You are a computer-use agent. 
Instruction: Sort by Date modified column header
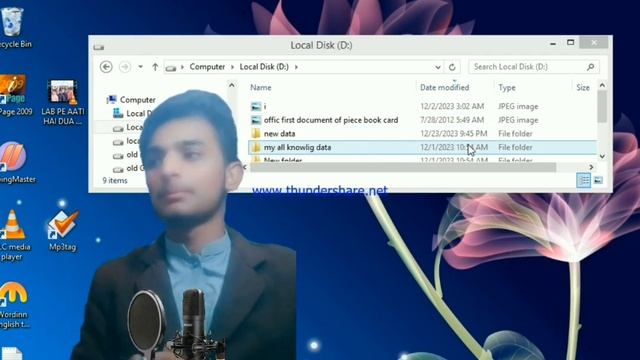tap(444, 87)
